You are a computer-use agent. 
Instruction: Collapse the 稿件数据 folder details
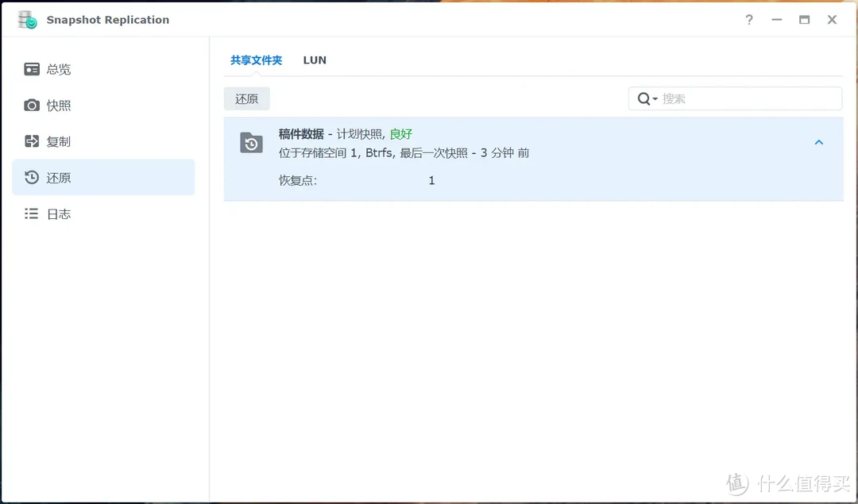pos(818,142)
